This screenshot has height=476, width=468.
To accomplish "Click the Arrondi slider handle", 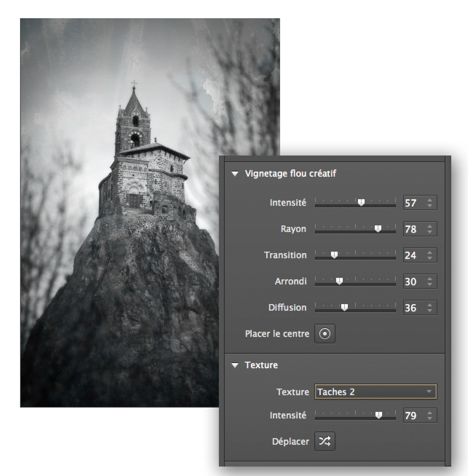I will point(339,281).
